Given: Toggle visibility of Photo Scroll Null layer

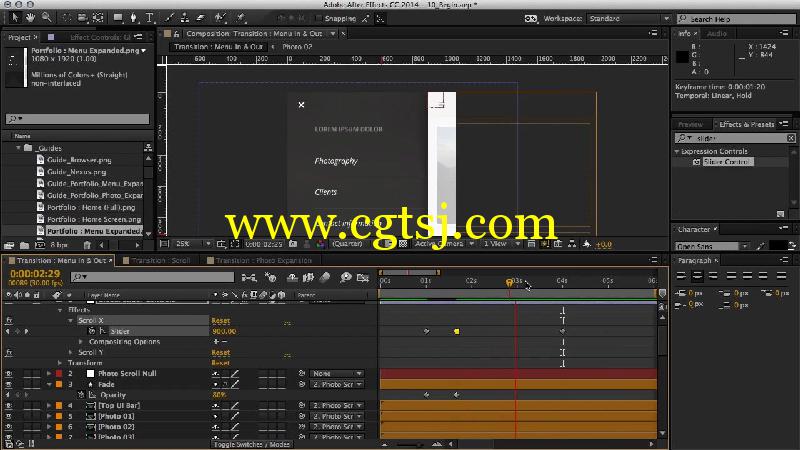Looking at the screenshot, I should point(9,373).
